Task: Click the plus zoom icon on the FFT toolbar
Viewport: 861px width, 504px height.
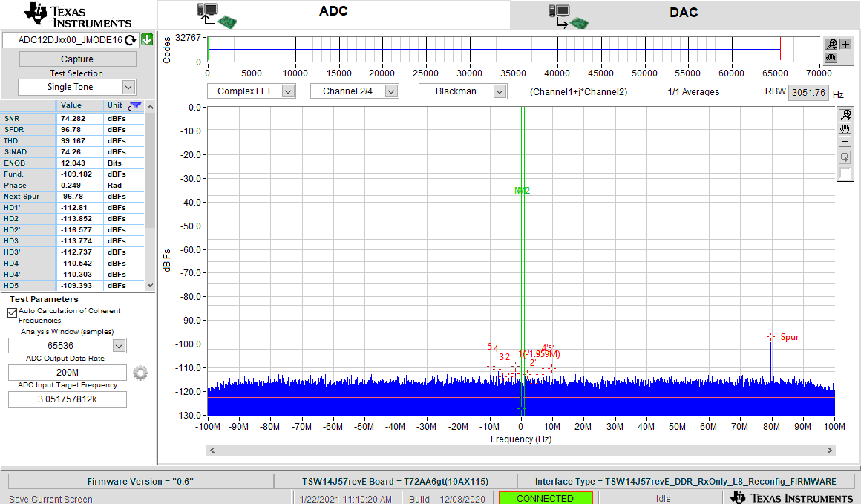Action: tap(845, 141)
